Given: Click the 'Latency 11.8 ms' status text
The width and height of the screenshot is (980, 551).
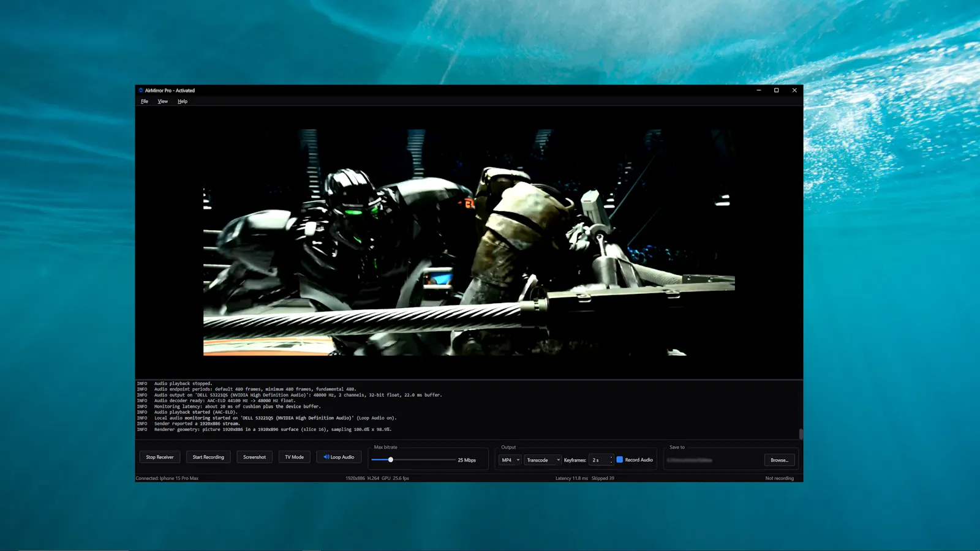Looking at the screenshot, I should tap(571, 478).
